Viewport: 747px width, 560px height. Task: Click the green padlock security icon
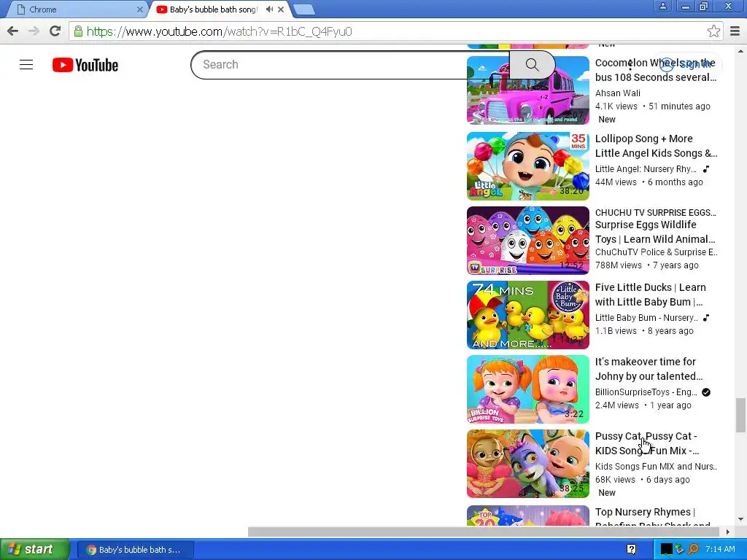tap(78, 31)
